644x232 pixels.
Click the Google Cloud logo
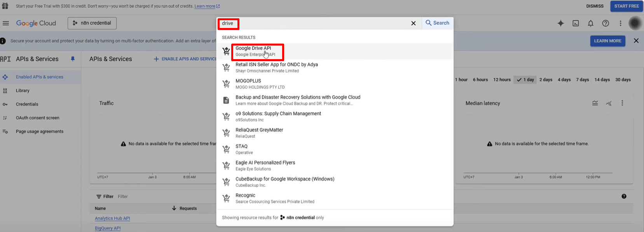coord(36,23)
